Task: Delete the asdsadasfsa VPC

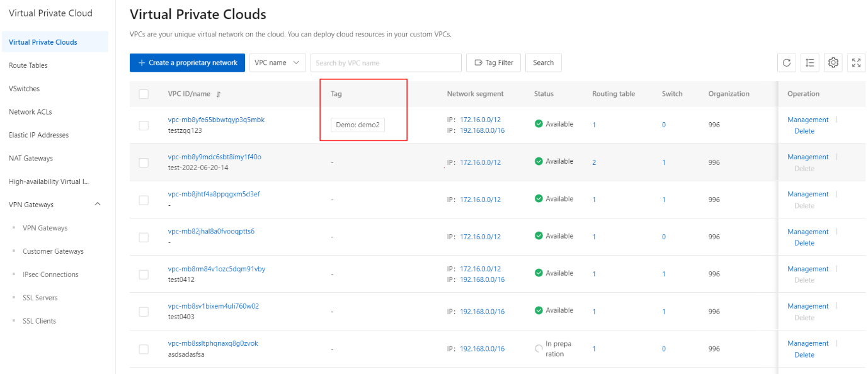Action: 804,354
